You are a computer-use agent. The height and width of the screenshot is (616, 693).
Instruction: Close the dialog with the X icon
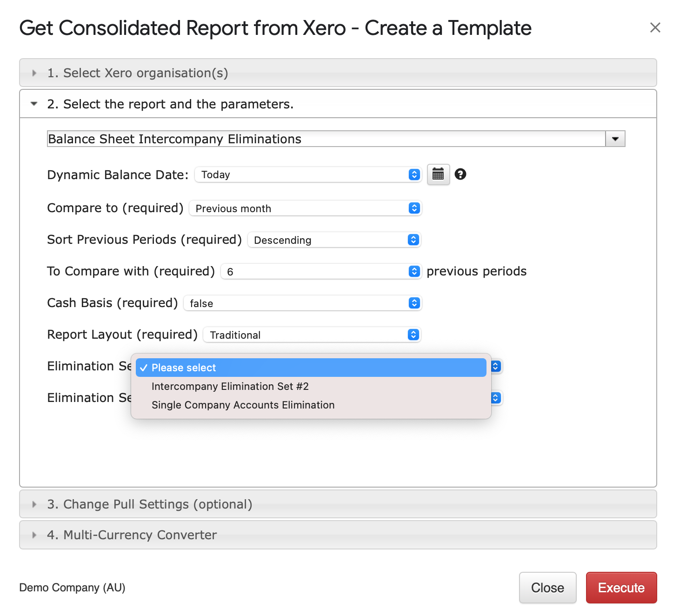655,27
